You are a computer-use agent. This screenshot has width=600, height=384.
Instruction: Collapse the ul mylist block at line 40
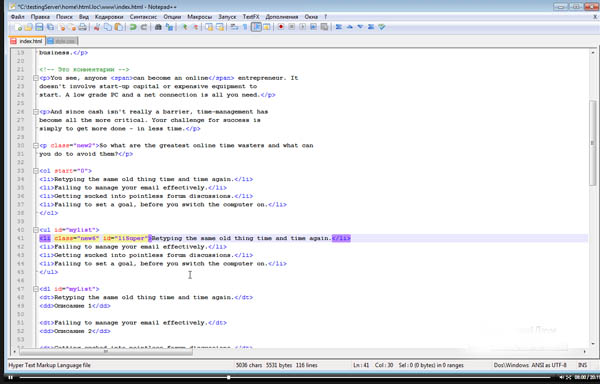click(36, 230)
